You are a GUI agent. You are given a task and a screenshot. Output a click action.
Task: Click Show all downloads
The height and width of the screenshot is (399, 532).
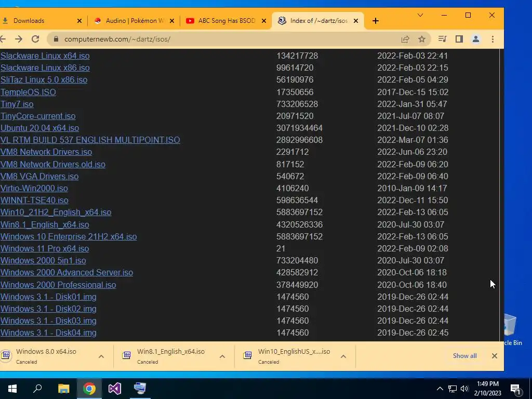pos(465,355)
